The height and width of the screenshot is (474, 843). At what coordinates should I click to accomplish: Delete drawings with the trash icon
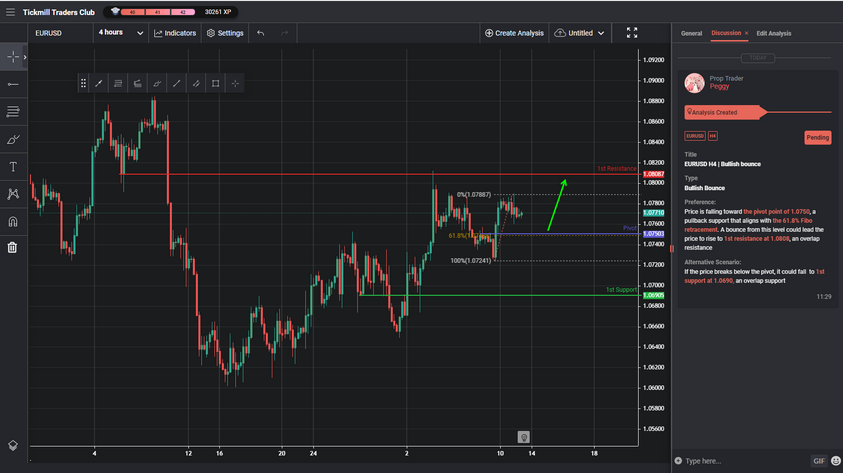tap(12, 248)
